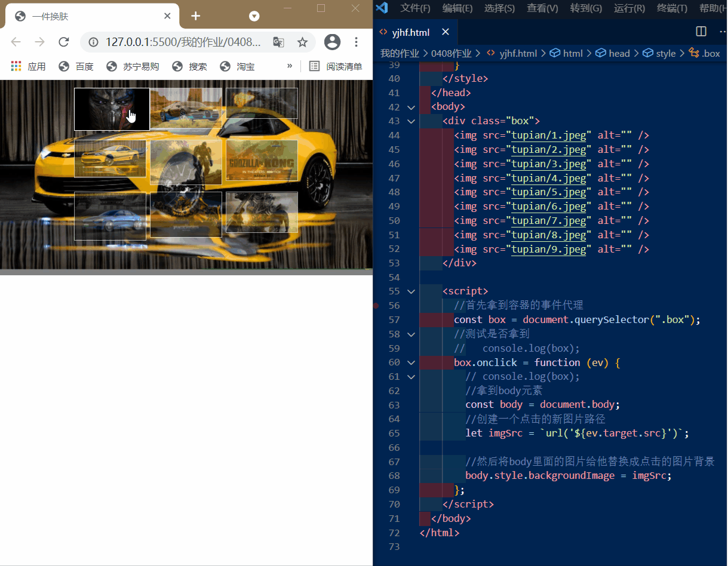728x566 pixels.
Task: Open the 终端(T) menu
Action: point(672,8)
